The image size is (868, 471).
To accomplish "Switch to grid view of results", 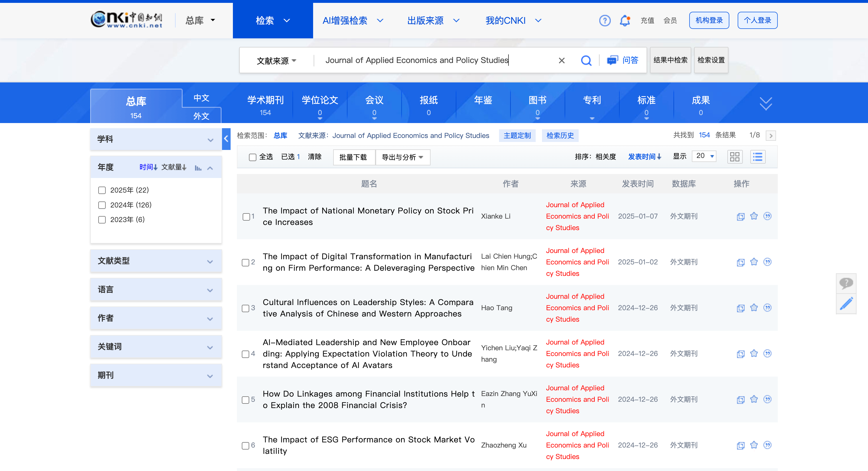I will (x=735, y=156).
